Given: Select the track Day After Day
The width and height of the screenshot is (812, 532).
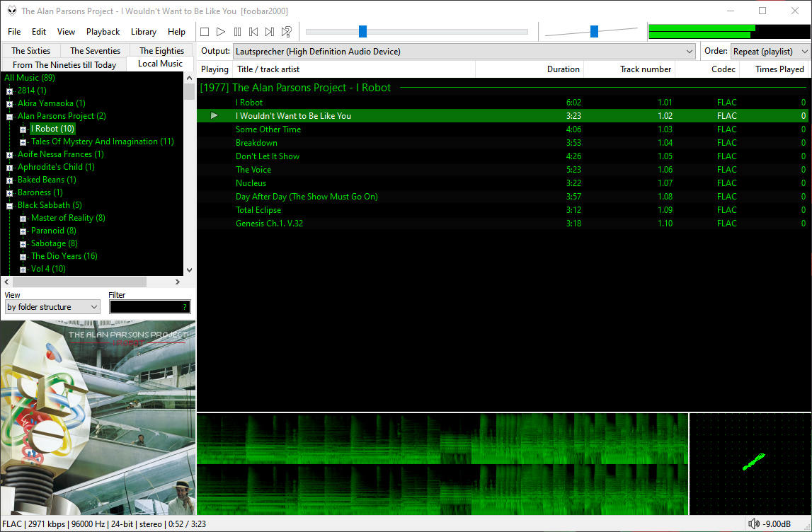Looking at the screenshot, I should click(307, 197).
